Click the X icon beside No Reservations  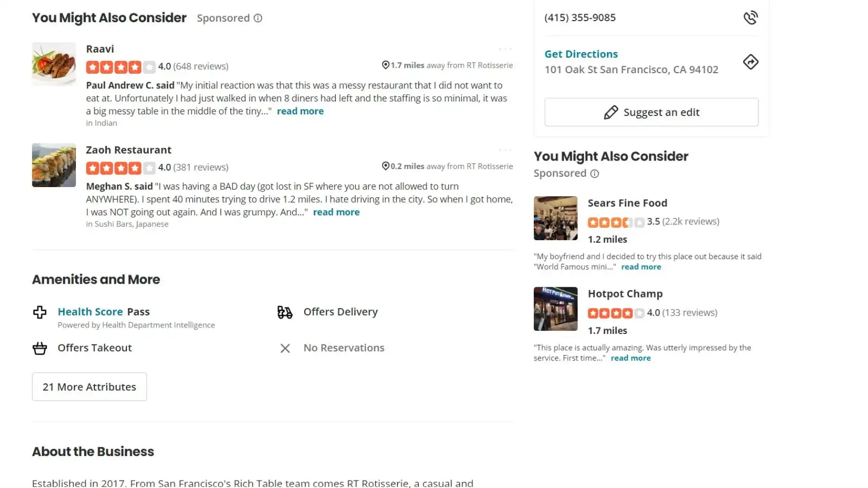(285, 348)
